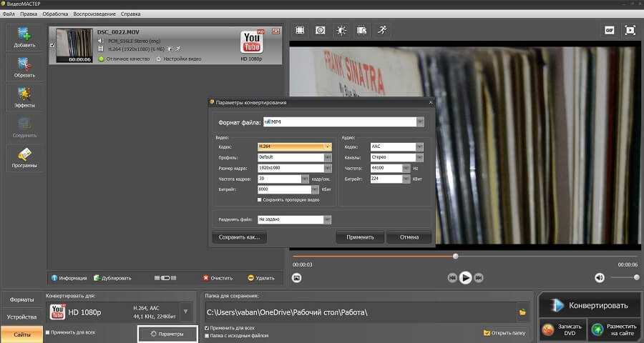Click the brightness enhancement icon above preview
This screenshot has width=644, height=343.
(x=341, y=30)
